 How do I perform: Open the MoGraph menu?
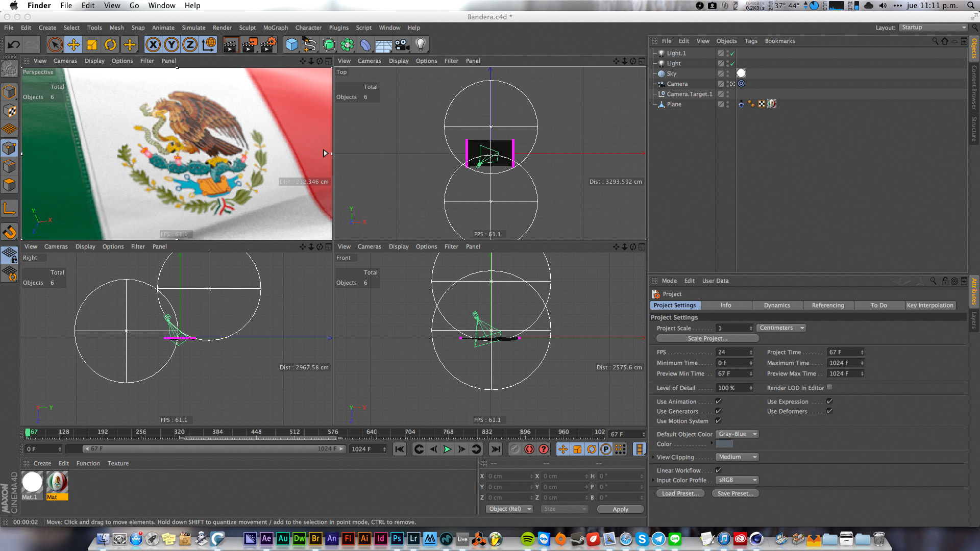tap(275, 28)
